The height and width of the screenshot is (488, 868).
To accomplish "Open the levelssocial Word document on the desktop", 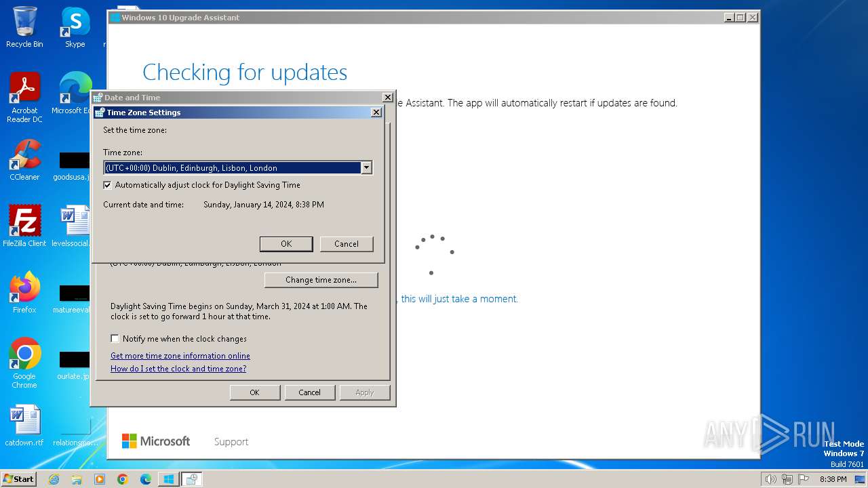I will pos(71,226).
